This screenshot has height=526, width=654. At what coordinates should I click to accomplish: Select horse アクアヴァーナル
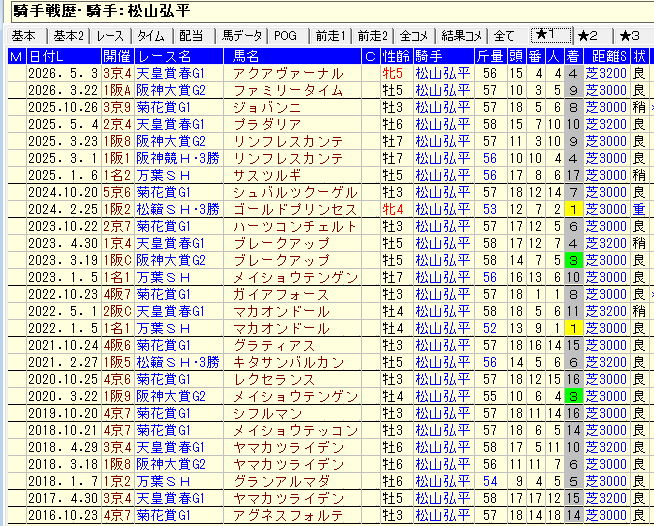[288, 73]
